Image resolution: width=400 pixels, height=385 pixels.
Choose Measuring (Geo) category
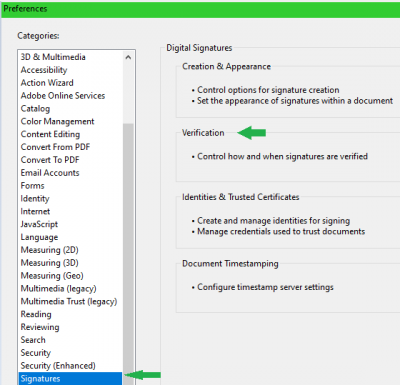click(x=52, y=276)
